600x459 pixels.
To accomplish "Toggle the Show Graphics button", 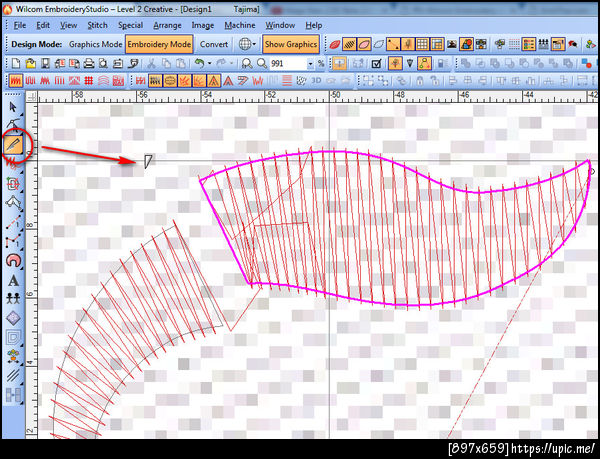I will pos(291,44).
